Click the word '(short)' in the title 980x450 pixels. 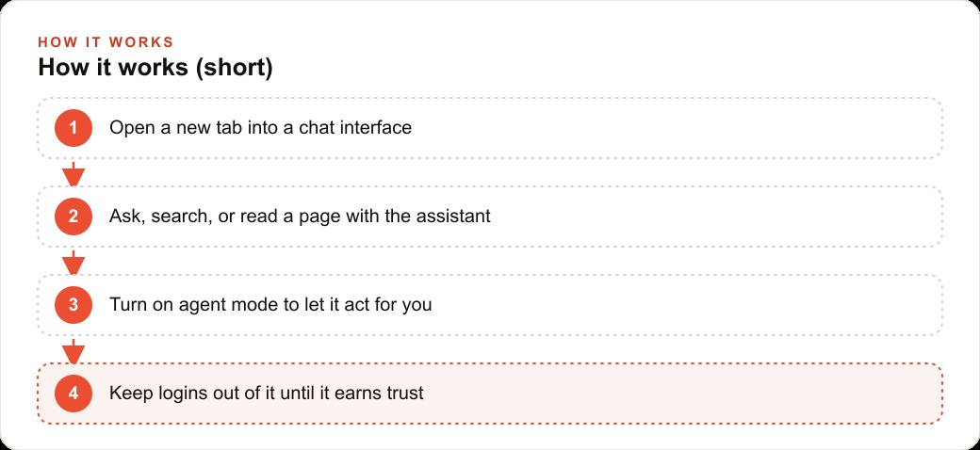point(235,68)
